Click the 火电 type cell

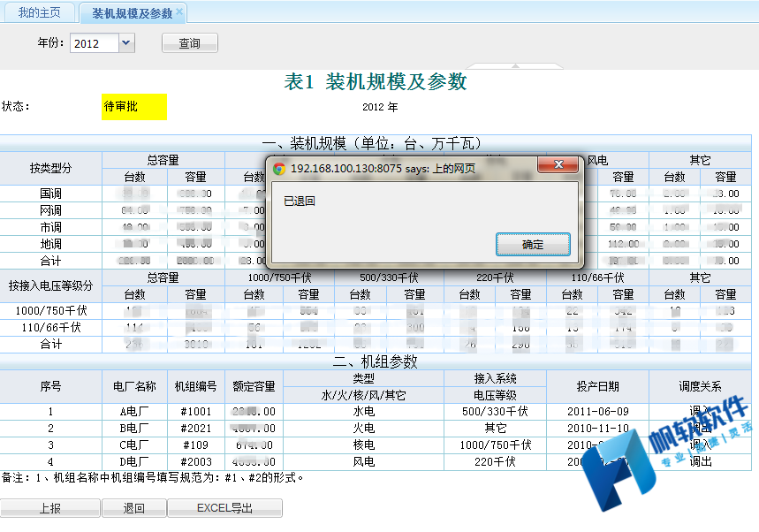(363, 429)
